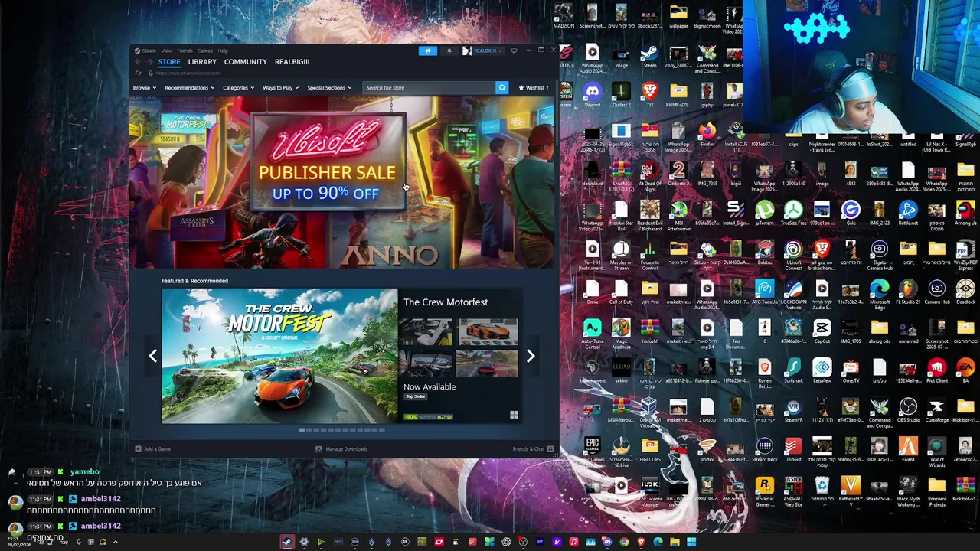Open File Explorer from the taskbar
Viewport: 980px width, 551px height.
click(x=675, y=542)
